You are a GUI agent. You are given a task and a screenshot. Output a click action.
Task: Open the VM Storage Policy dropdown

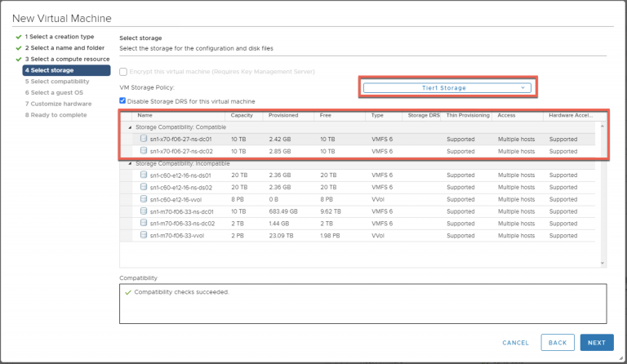pos(447,87)
